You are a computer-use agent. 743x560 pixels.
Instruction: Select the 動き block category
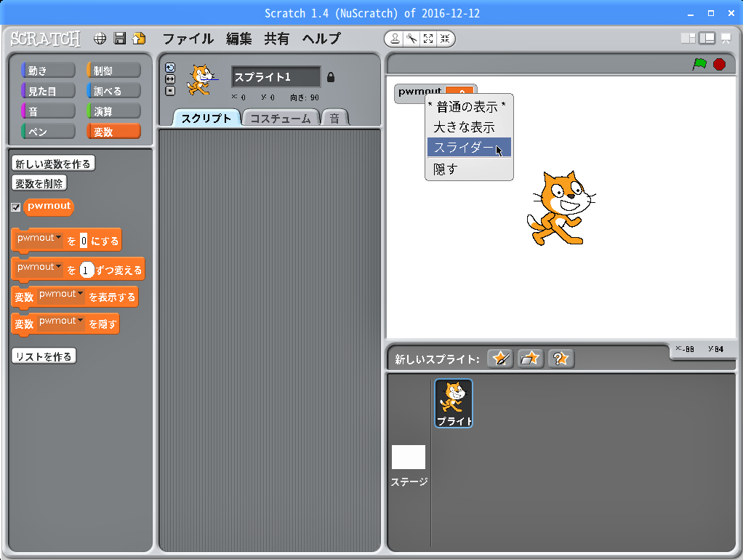(x=48, y=71)
